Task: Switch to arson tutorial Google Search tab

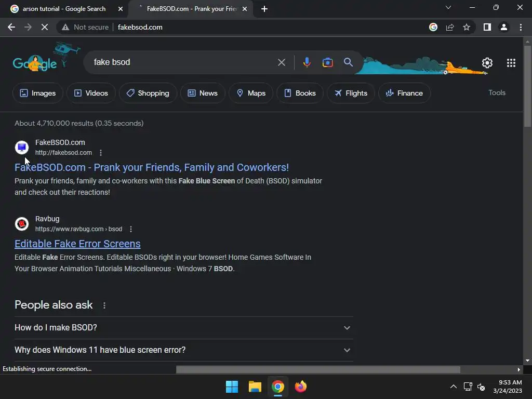Action: coord(64,9)
